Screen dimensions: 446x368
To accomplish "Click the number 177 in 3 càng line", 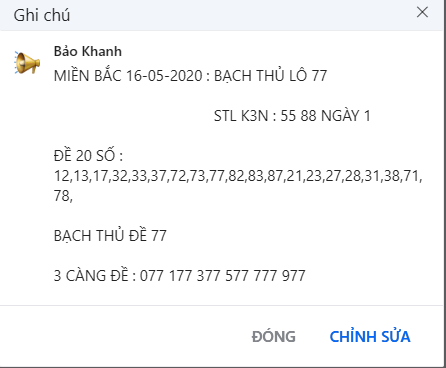I will tap(180, 276).
